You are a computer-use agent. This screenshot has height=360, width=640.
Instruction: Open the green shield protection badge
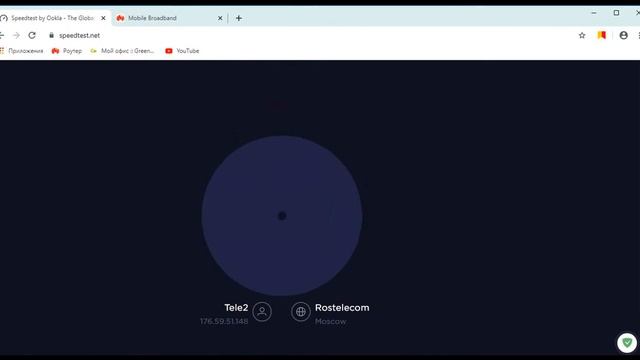(x=627, y=342)
